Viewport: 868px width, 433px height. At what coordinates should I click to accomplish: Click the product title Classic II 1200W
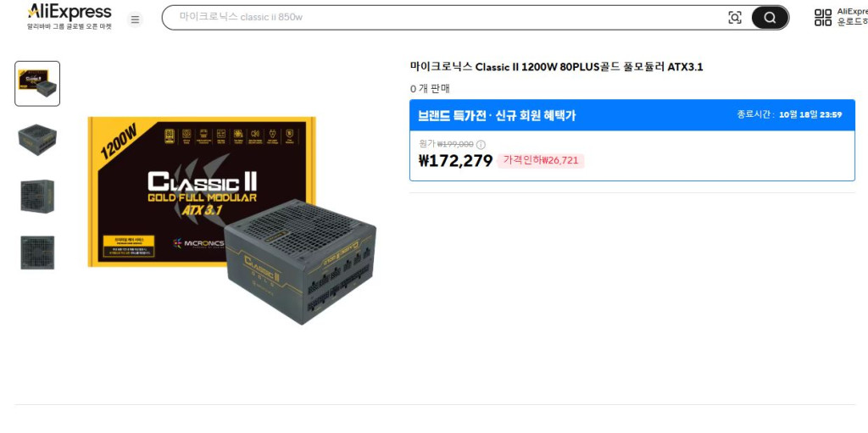[556, 67]
